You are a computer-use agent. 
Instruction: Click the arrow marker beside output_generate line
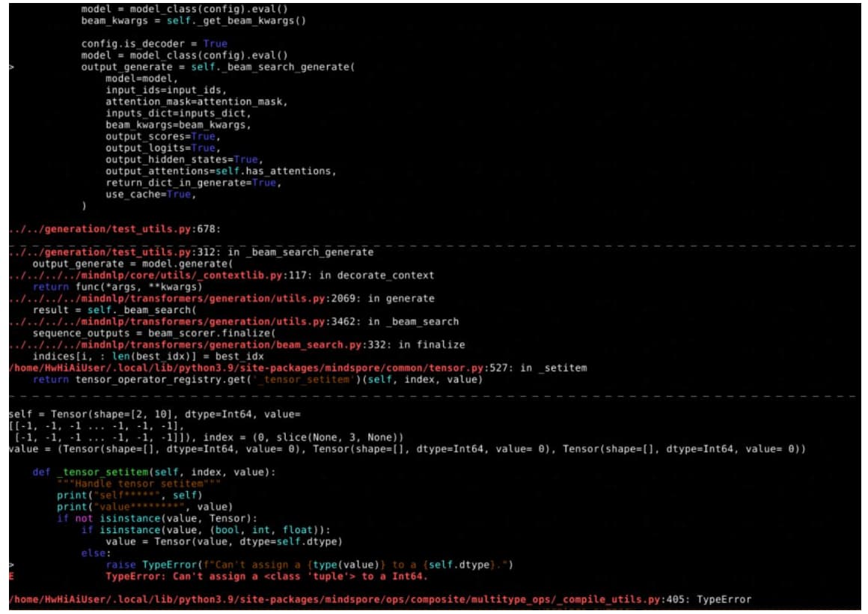pyautogui.click(x=11, y=67)
